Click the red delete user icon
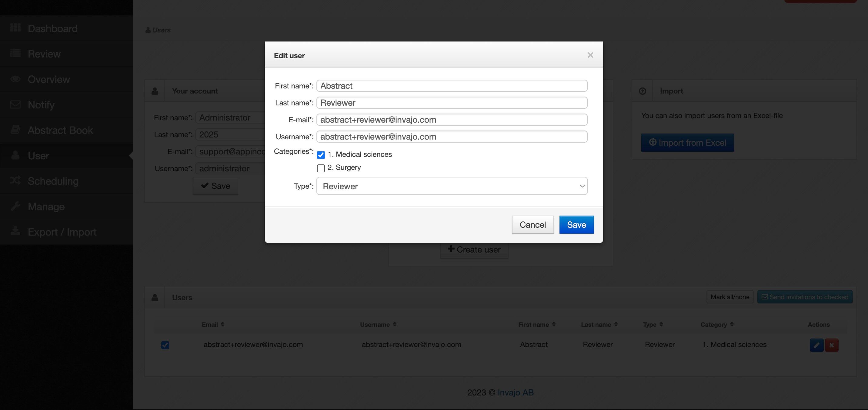 pyautogui.click(x=831, y=345)
